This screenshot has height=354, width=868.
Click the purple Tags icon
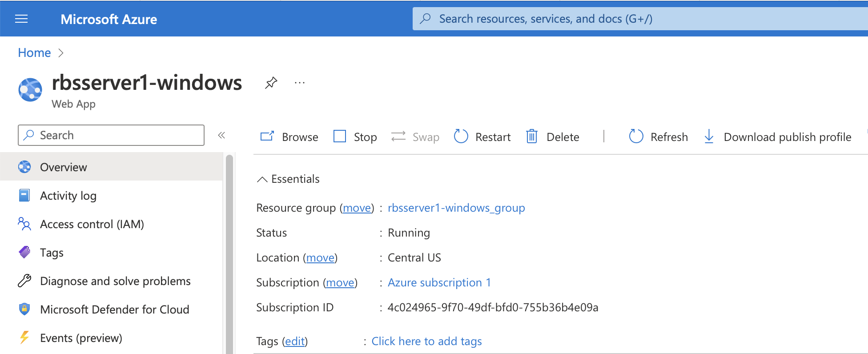click(24, 252)
